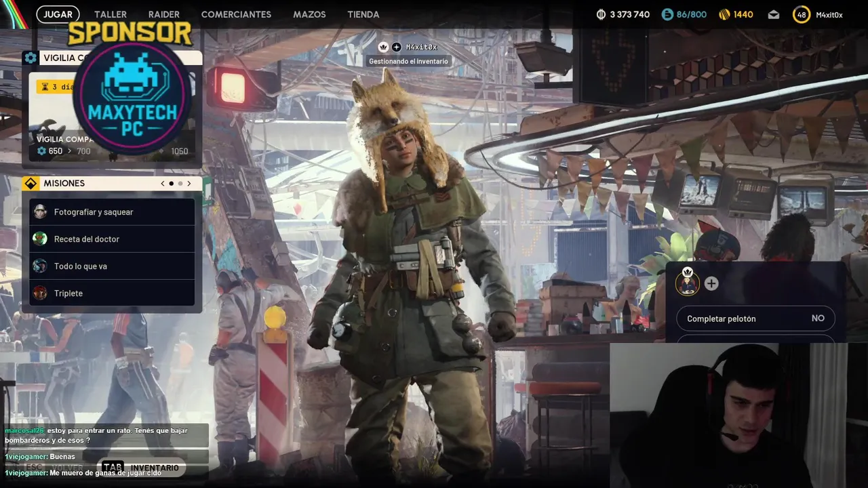Click the plus icon beside M4xit0x nameplate
This screenshot has height=488, width=868.
pyautogui.click(x=397, y=47)
